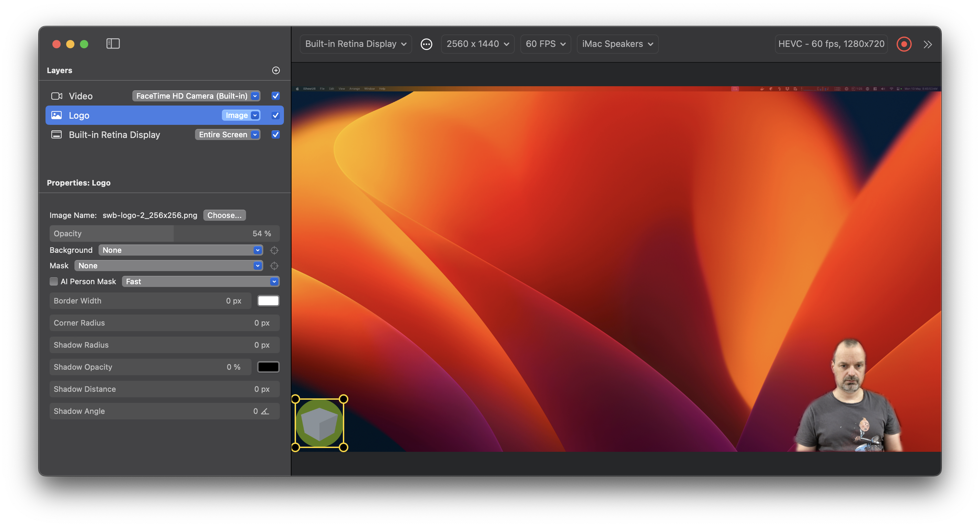Open the ellipsis options button in toolbar
Screen dimensions: 980x527
pos(426,44)
